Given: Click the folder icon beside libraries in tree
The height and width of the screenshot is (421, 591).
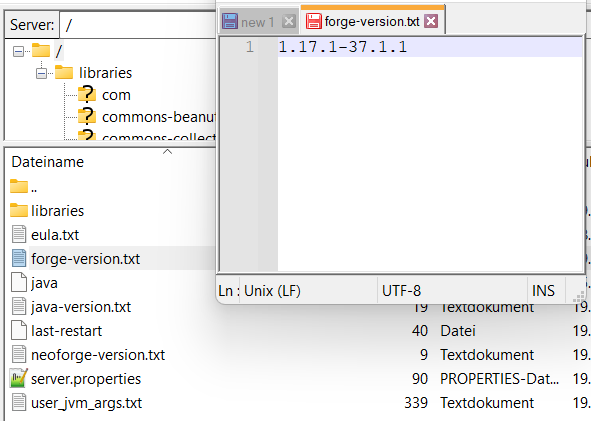Looking at the screenshot, I should [x=64, y=72].
